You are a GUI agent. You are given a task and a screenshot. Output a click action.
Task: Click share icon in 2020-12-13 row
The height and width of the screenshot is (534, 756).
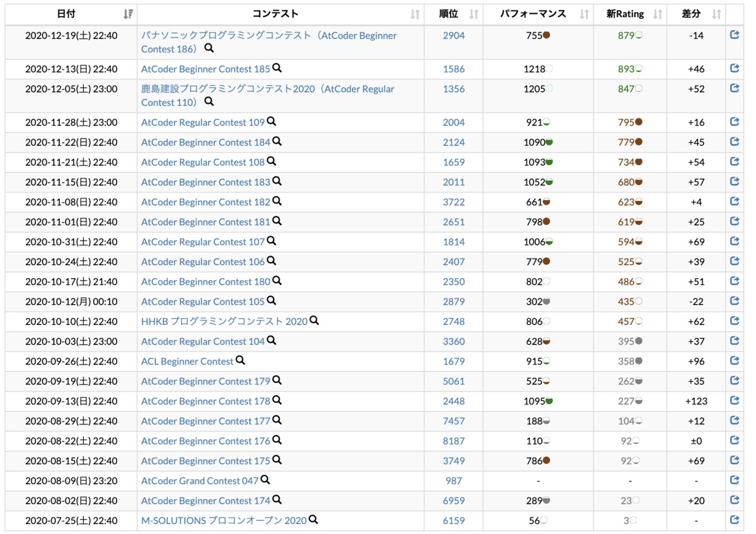(734, 68)
